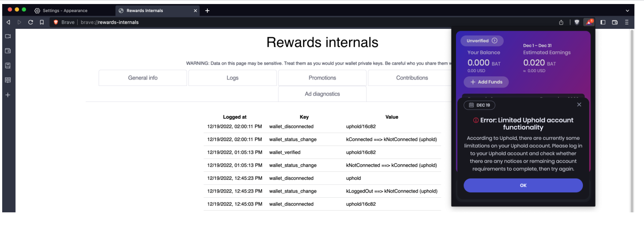This screenshot has width=644, height=235.
Task: Click the 'Your Balance' label
Action: tap(484, 53)
